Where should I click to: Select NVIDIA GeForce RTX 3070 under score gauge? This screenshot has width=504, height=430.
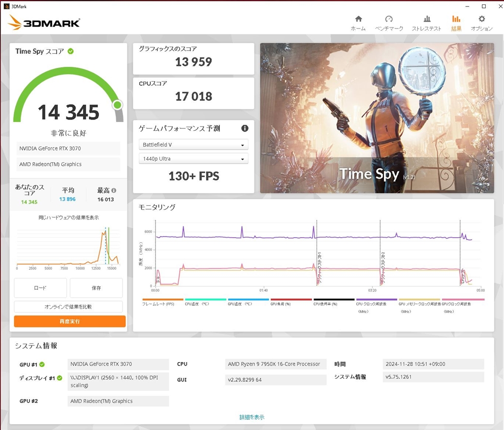[68, 149]
